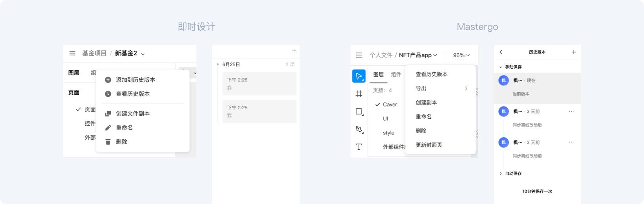Open more options for 同步离线改动前 version

coord(571,142)
